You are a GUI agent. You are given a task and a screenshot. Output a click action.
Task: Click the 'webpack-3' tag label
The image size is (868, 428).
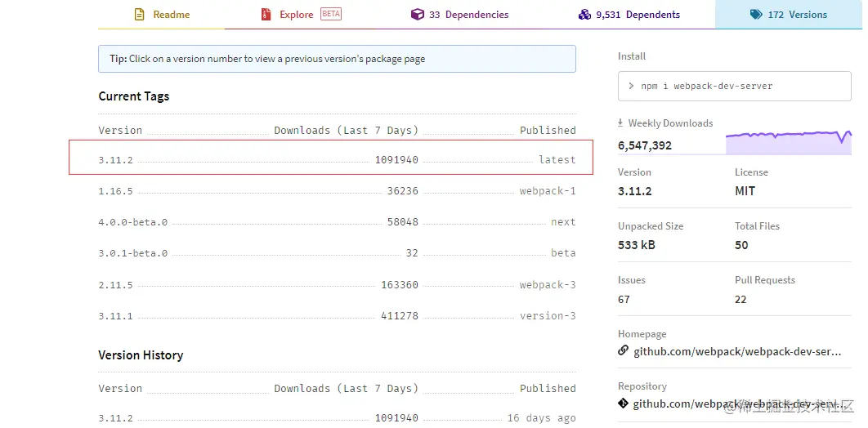(548, 285)
